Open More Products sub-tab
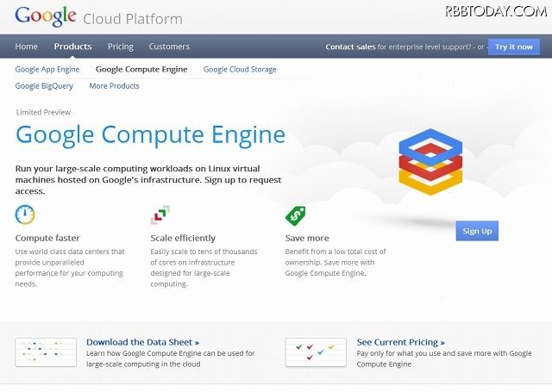The width and height of the screenshot is (552, 392). pyautogui.click(x=114, y=86)
